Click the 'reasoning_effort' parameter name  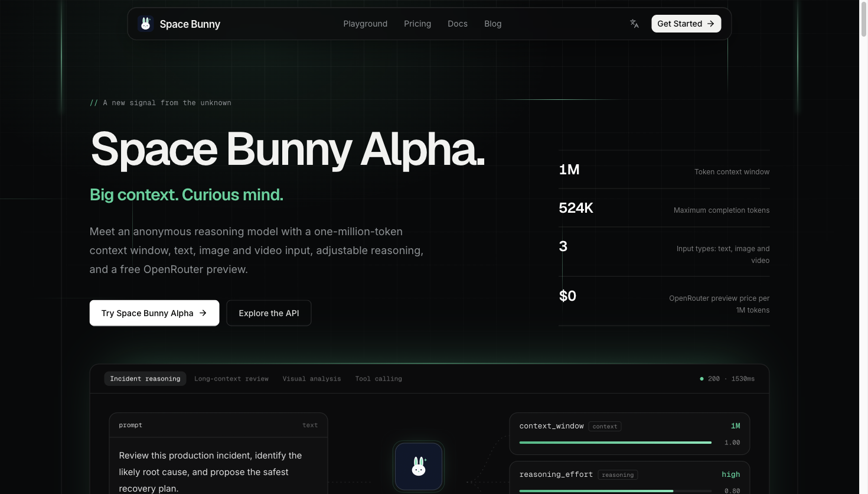click(x=556, y=474)
